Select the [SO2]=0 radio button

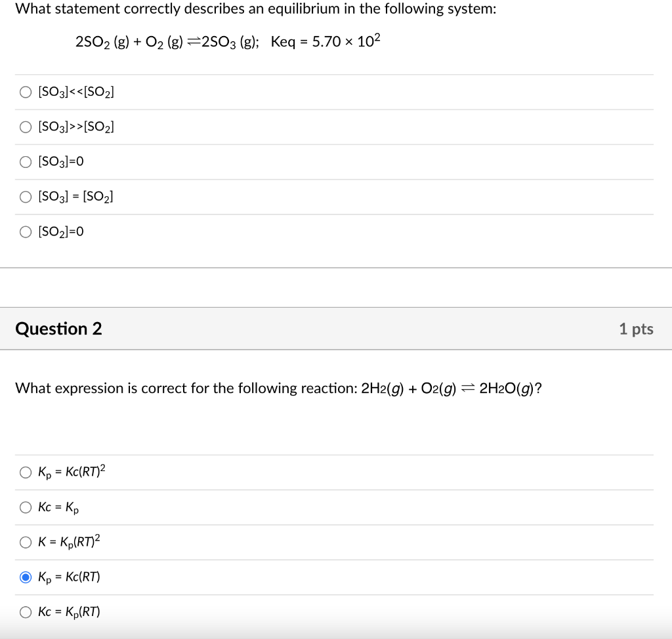26,232
